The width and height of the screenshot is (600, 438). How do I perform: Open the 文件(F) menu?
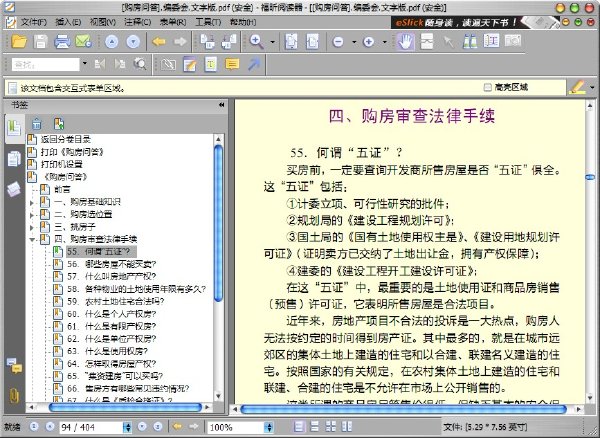coord(33,22)
